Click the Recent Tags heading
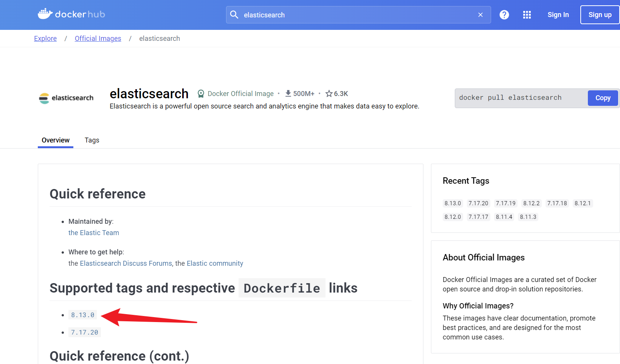 [466, 181]
